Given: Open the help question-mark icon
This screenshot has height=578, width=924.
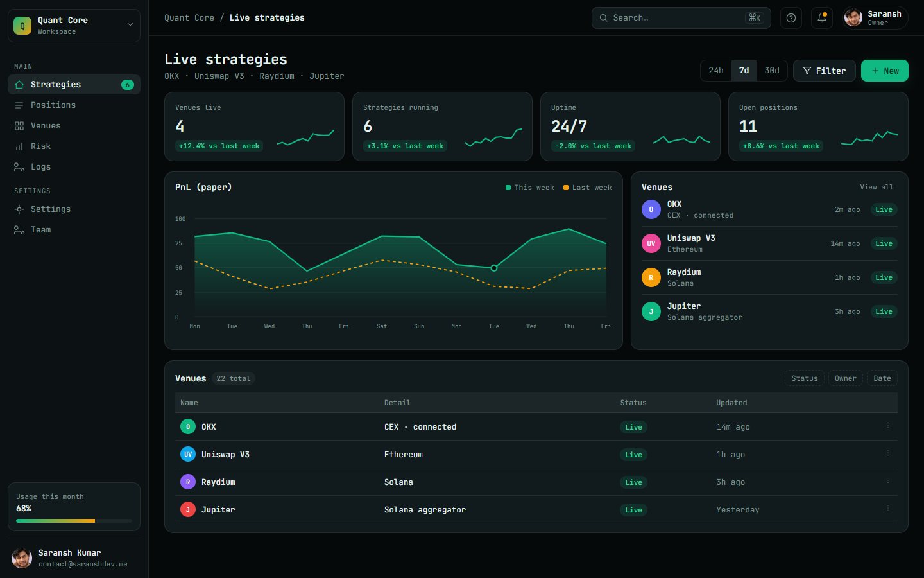Looking at the screenshot, I should tap(791, 18).
